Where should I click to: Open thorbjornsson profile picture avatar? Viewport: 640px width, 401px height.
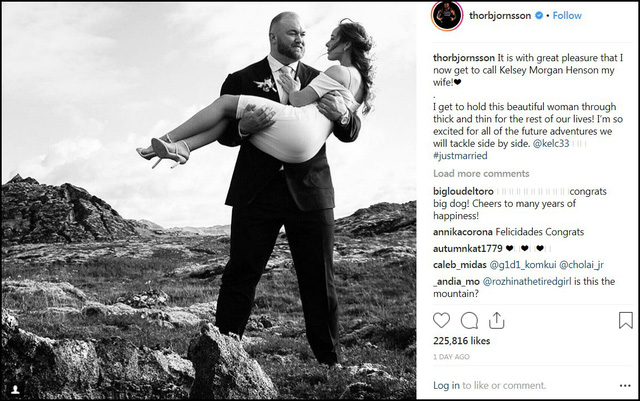point(447,16)
